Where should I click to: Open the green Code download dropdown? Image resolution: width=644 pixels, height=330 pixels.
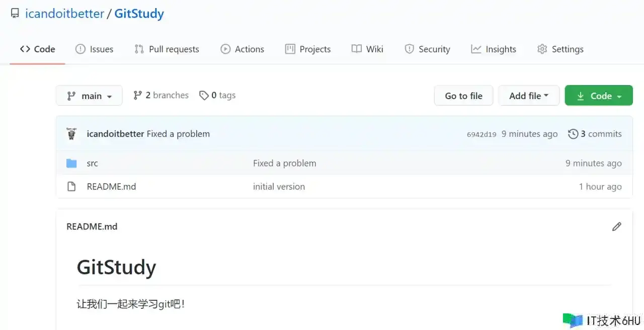tap(599, 96)
